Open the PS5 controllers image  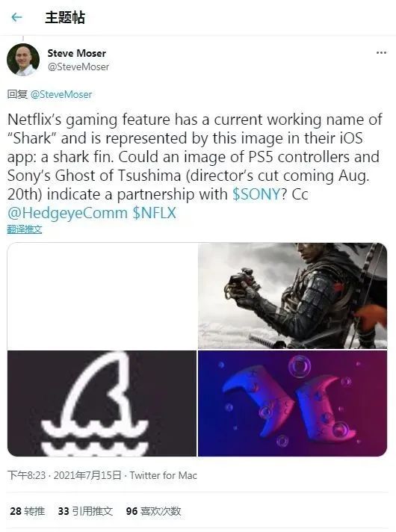click(292, 403)
